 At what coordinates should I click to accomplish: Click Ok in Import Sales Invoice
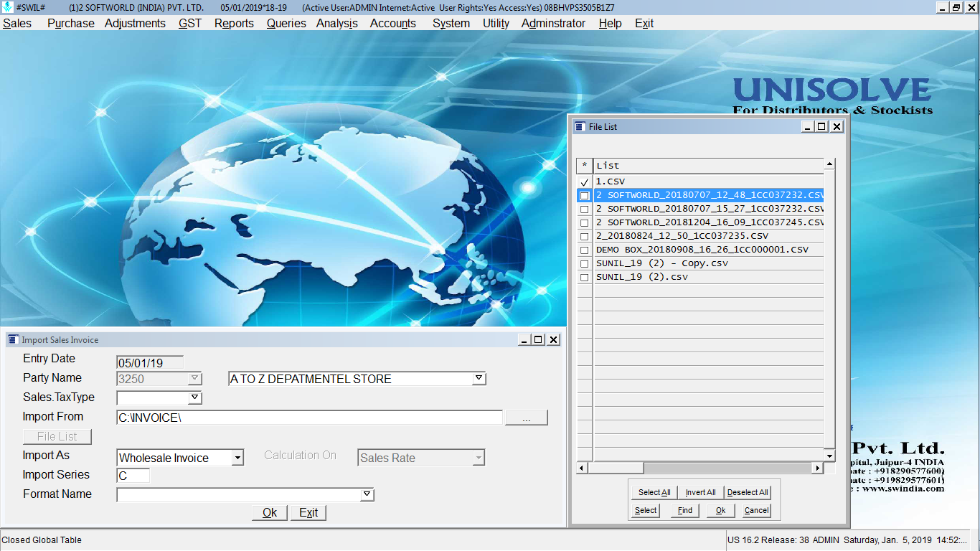click(270, 512)
